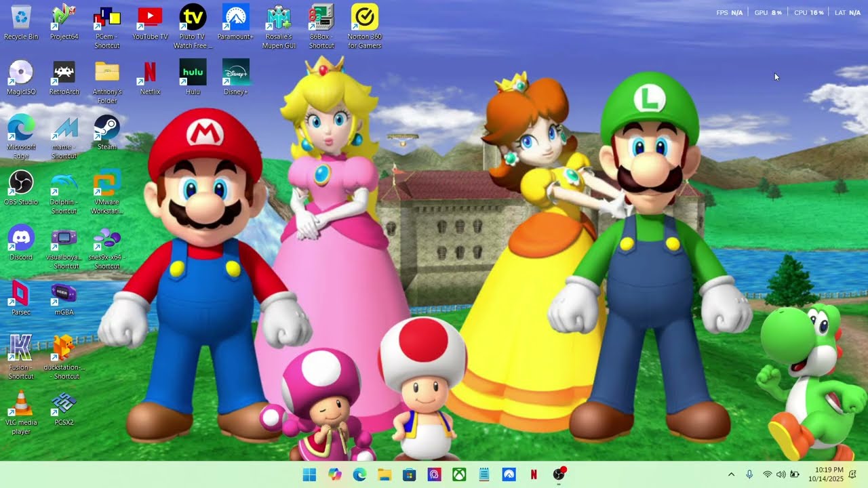The height and width of the screenshot is (488, 868).
Task: Select the visualboyadvance shortcut icon
Action: pos(64,247)
